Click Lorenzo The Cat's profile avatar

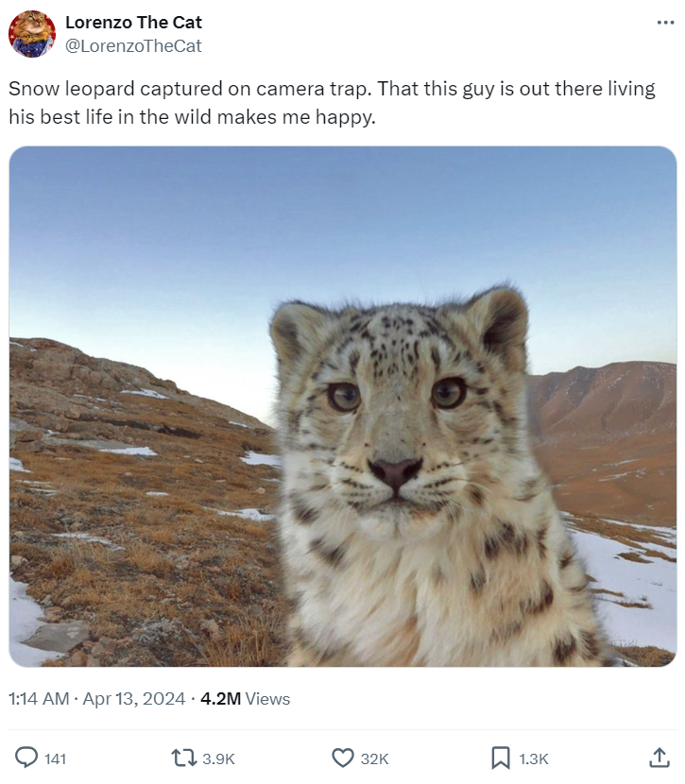coord(32,34)
